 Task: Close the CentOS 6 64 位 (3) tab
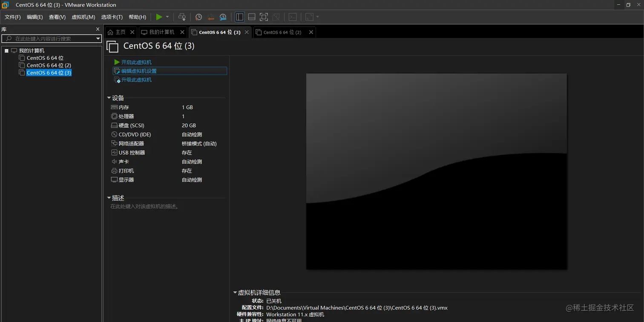247,32
